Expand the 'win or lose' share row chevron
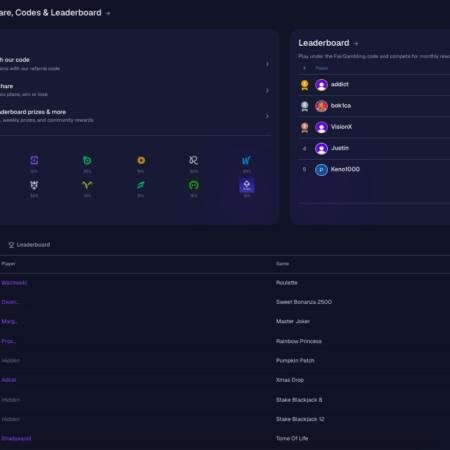The height and width of the screenshot is (450, 450). (x=267, y=90)
